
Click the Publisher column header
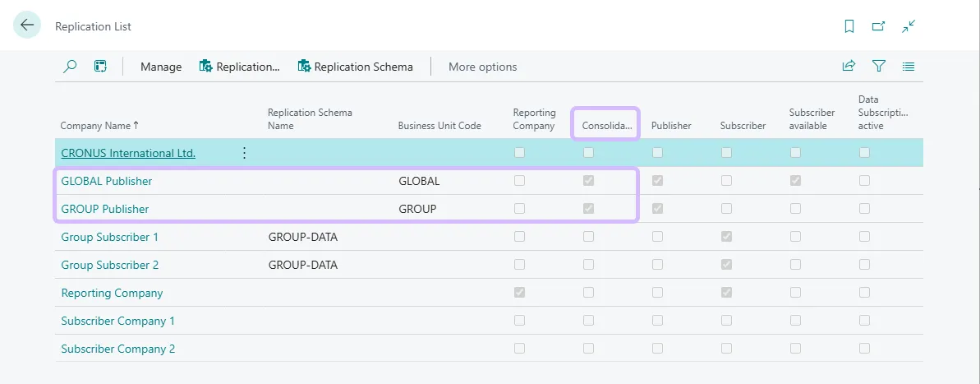pos(671,126)
